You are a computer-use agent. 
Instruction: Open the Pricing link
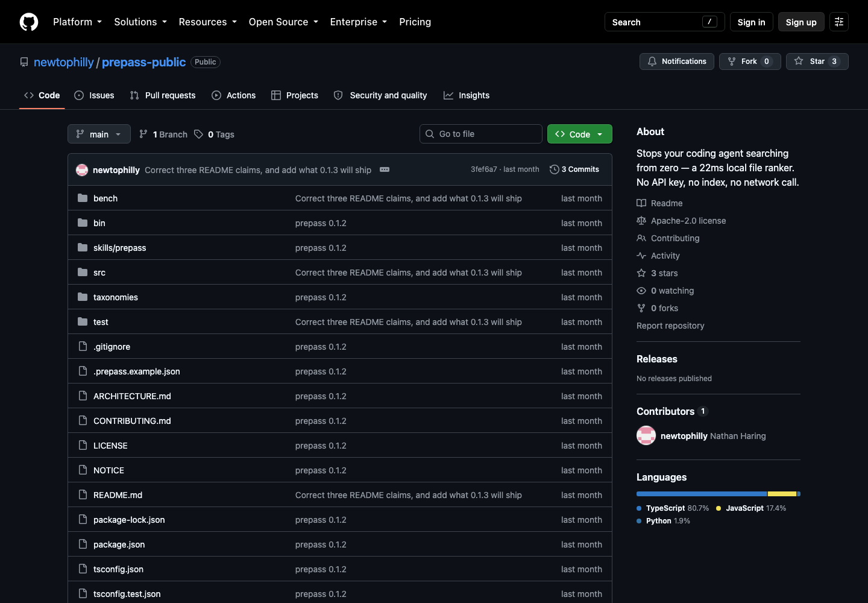coord(415,22)
